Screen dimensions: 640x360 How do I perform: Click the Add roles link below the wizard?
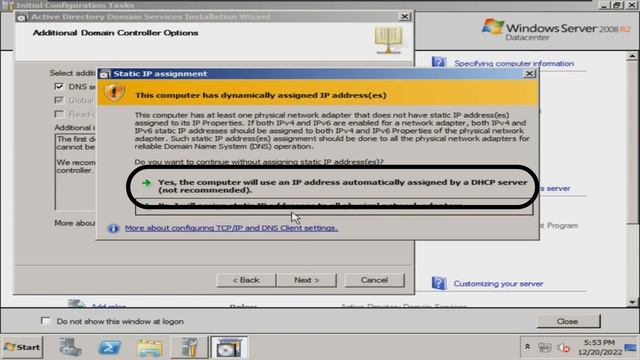(x=108, y=306)
